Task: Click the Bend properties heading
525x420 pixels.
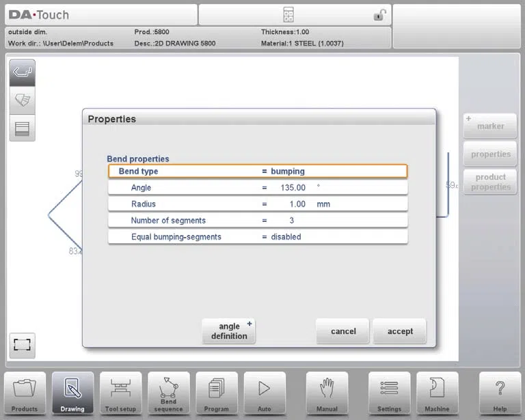Action: [x=138, y=159]
